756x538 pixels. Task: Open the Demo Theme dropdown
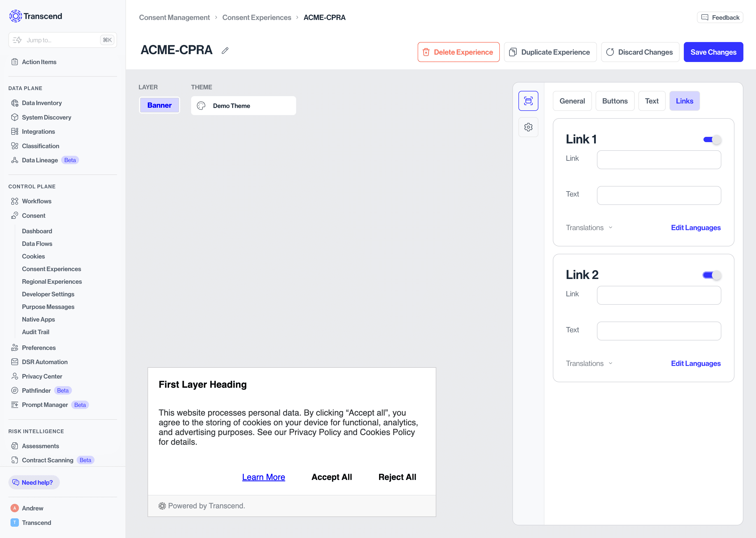243,106
